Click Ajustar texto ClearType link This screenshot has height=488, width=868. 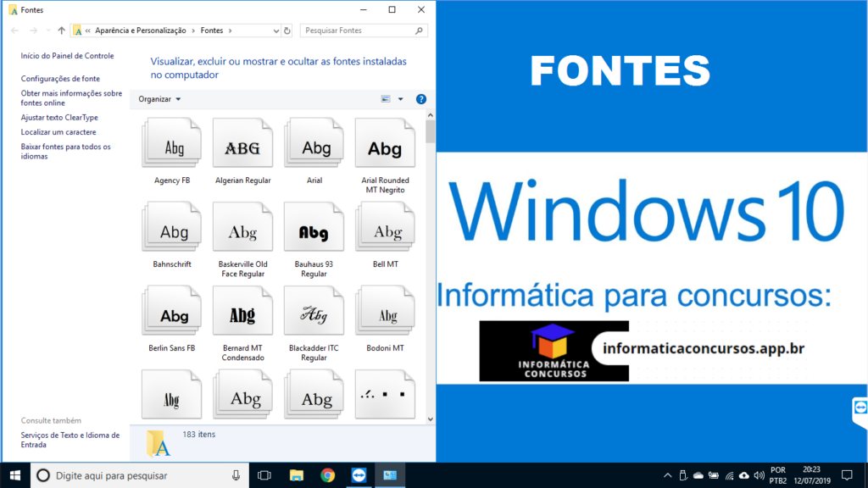(x=59, y=118)
